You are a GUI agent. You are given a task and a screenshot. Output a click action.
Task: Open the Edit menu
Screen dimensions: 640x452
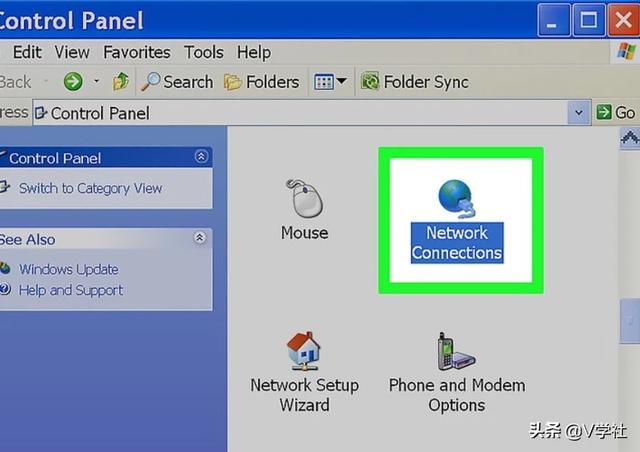tap(27, 52)
